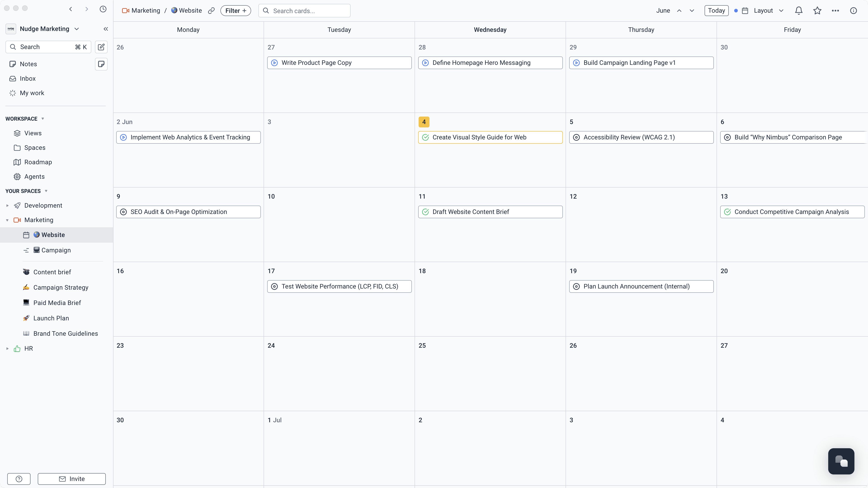The width and height of the screenshot is (868, 488).
Task: Star the Website view as favorite
Action: point(817,11)
